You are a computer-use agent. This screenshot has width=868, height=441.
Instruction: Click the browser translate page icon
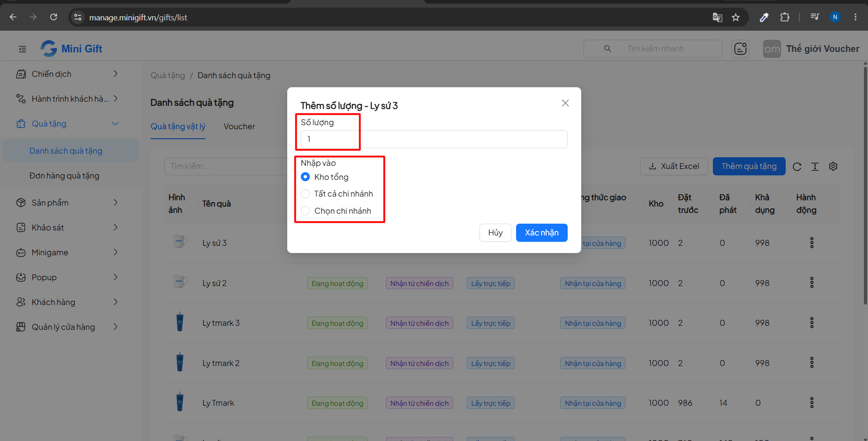[x=717, y=17]
